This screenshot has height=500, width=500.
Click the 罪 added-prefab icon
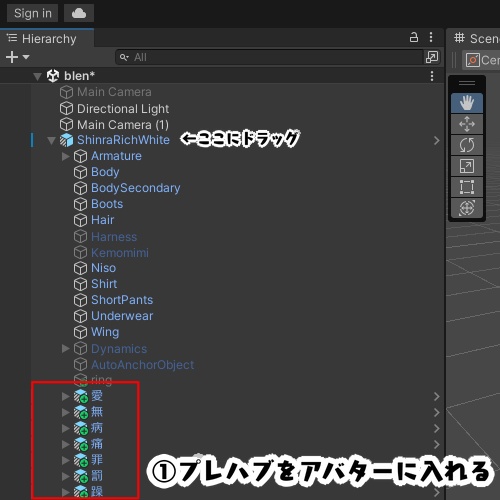click(81, 460)
